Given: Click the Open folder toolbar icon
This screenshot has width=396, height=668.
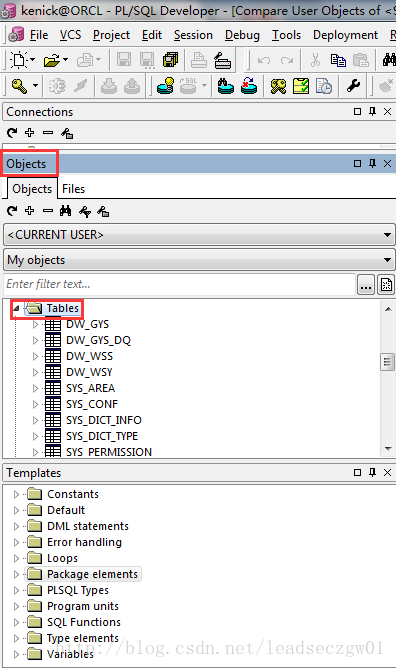Looking at the screenshot, I should point(52,60).
